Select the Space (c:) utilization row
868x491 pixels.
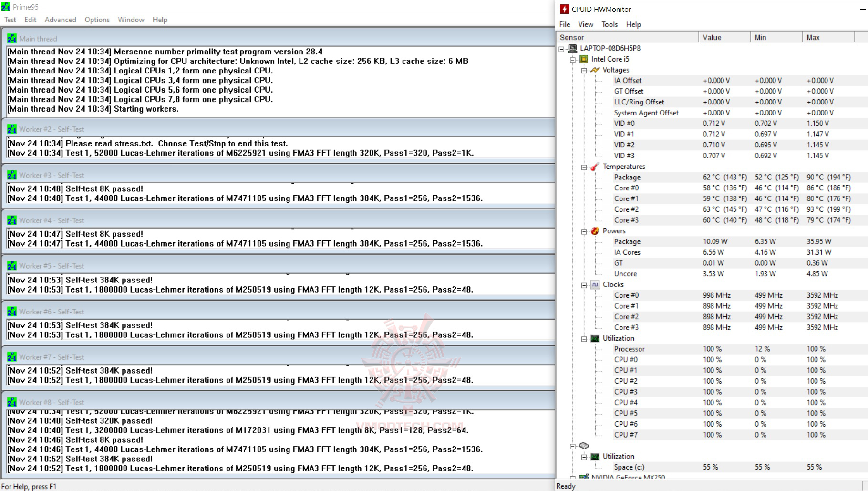[x=739, y=467]
